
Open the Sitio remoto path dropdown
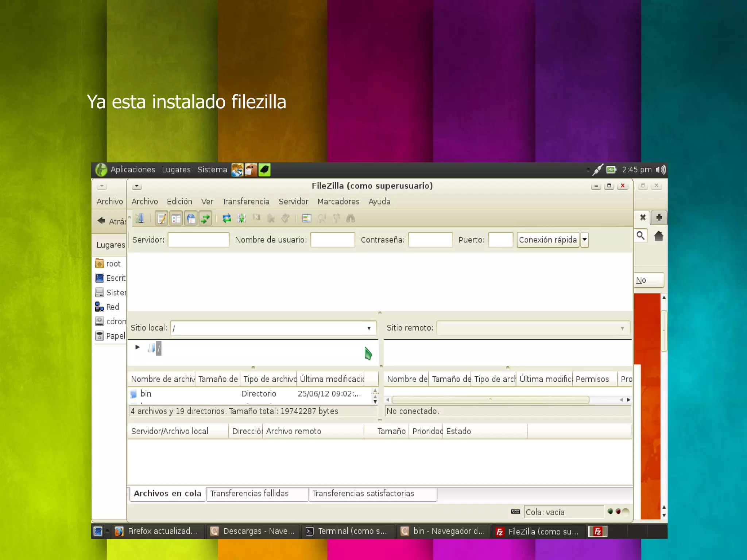(622, 328)
